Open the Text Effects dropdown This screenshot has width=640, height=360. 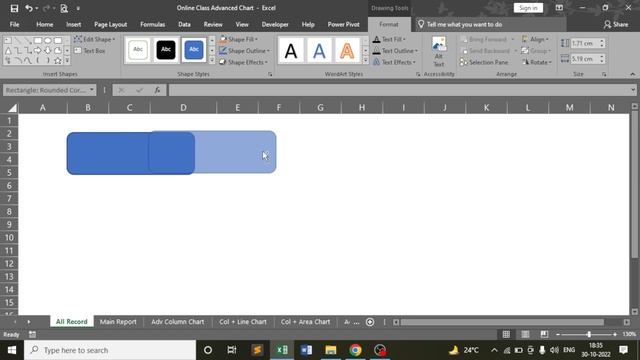click(394, 62)
